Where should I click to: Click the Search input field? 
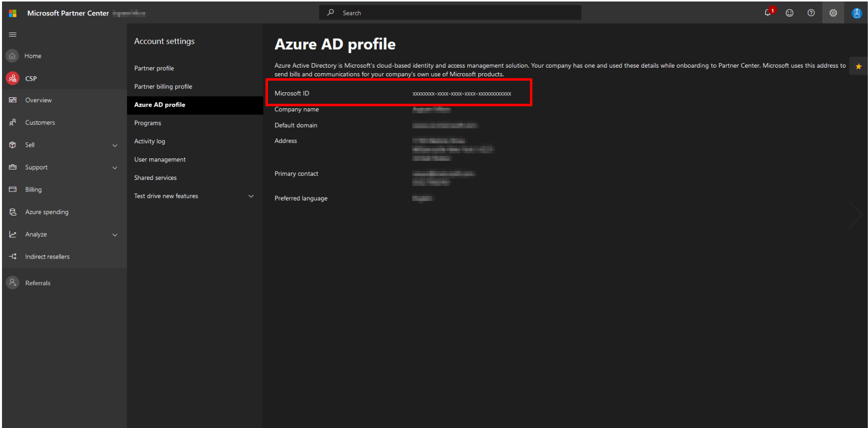pos(450,13)
